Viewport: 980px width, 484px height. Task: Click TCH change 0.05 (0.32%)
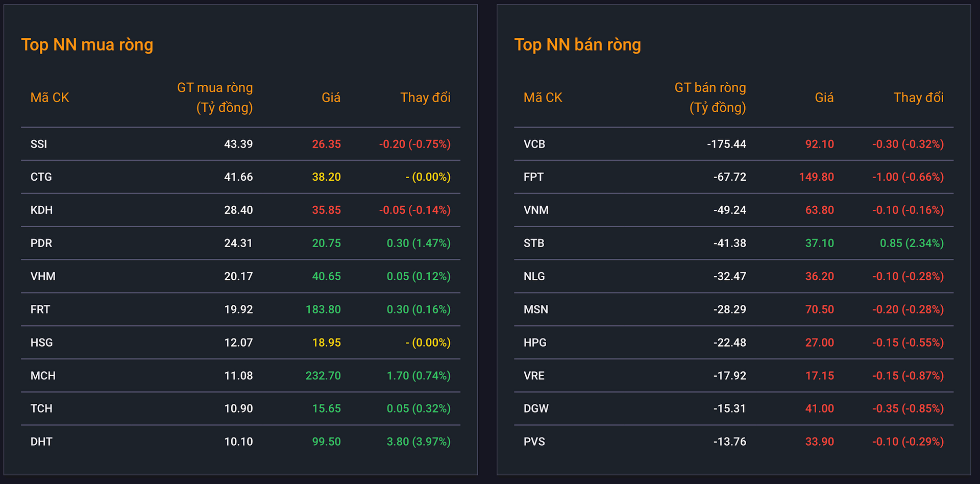pos(419,408)
